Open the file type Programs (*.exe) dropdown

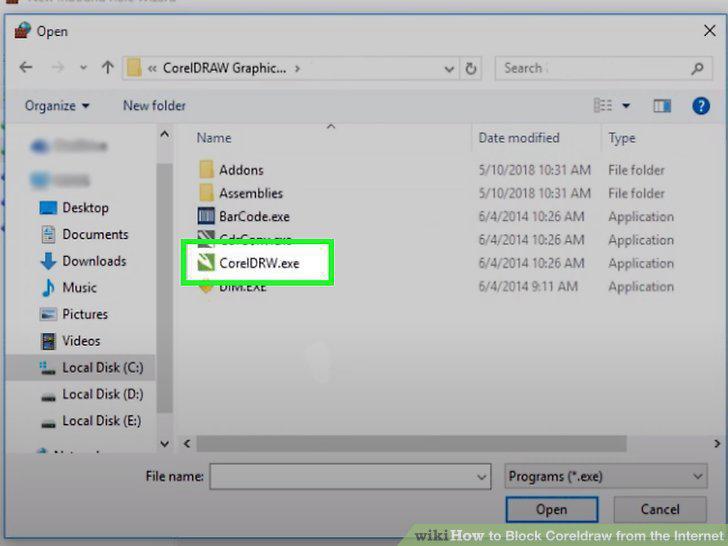[605, 476]
